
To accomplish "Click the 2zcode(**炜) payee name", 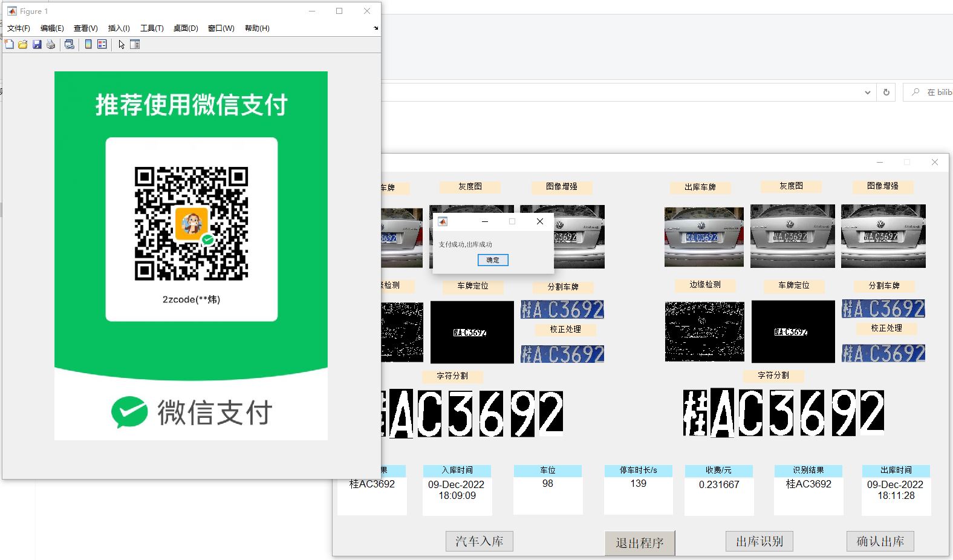I will pyautogui.click(x=191, y=299).
